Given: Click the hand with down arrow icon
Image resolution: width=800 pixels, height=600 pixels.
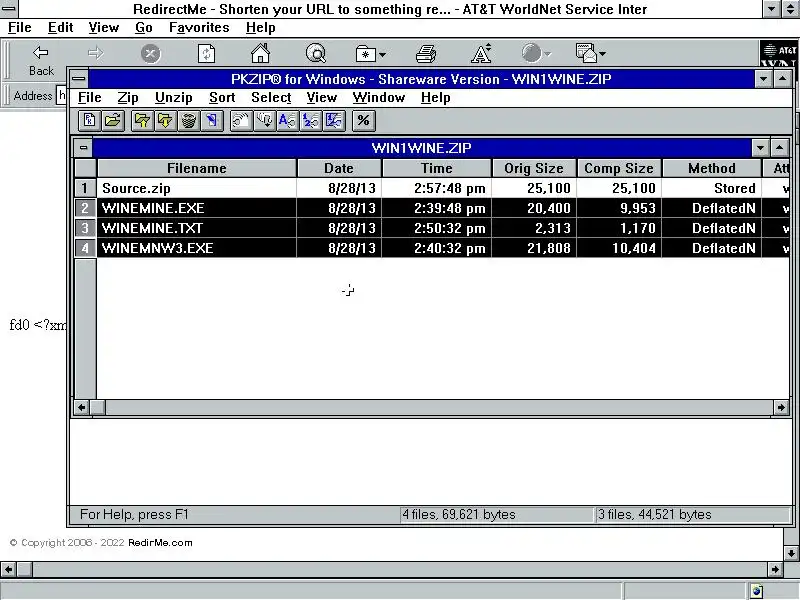Looking at the screenshot, I should pyautogui.click(x=264, y=121).
